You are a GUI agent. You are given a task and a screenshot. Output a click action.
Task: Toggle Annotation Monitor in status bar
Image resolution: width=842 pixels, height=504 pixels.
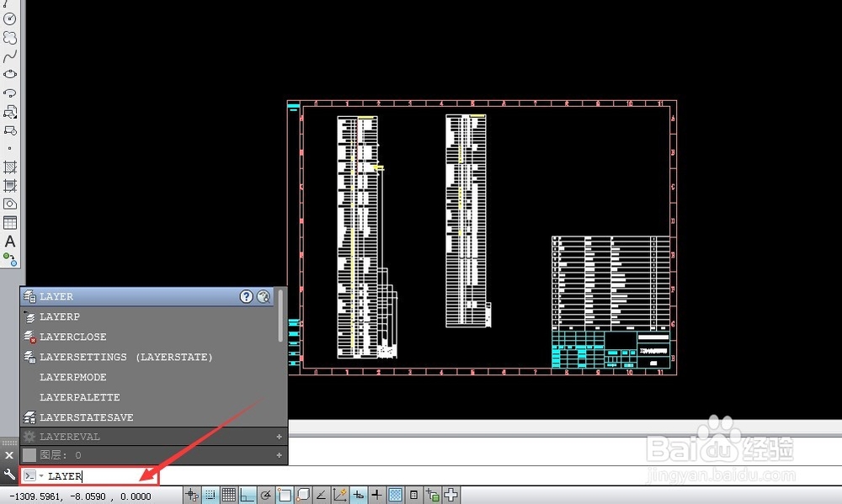coord(450,495)
